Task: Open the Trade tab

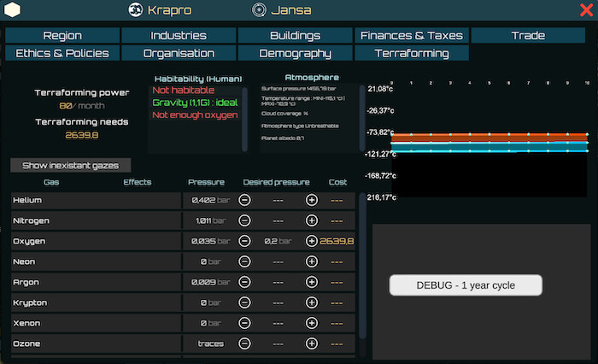Action: (528, 35)
